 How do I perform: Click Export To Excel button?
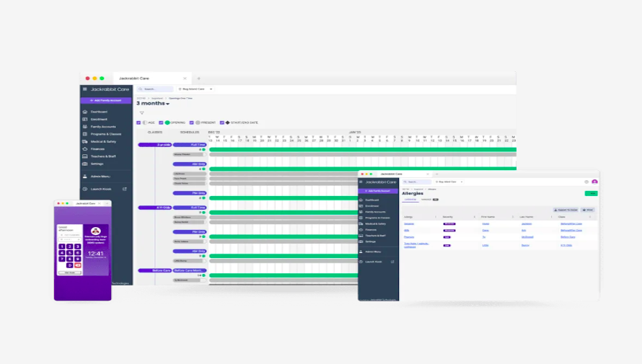point(566,210)
